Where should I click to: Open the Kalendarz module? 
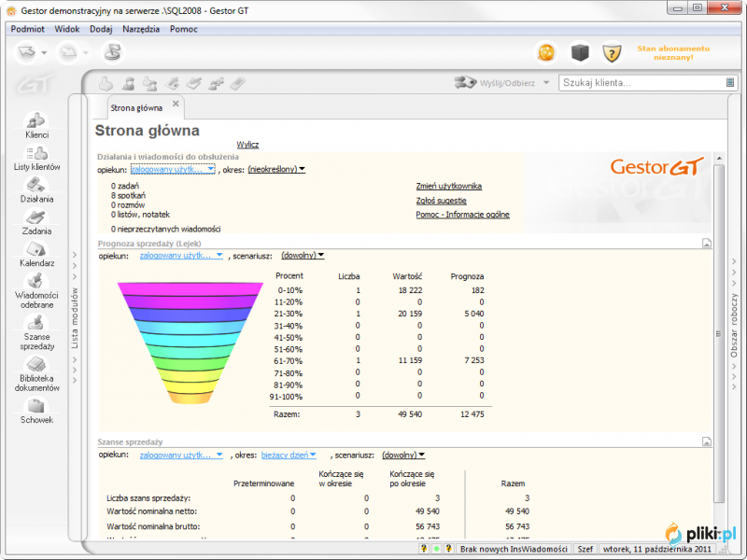point(36,254)
